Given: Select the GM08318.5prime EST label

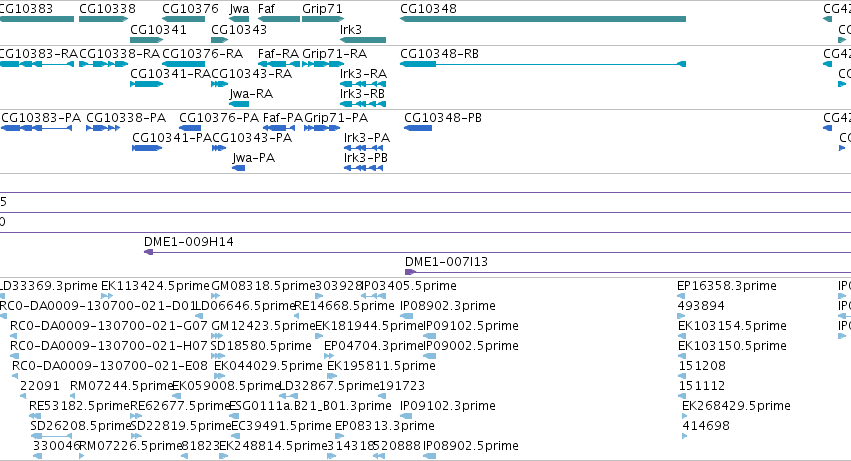Looking at the screenshot, I should click(x=263, y=286).
